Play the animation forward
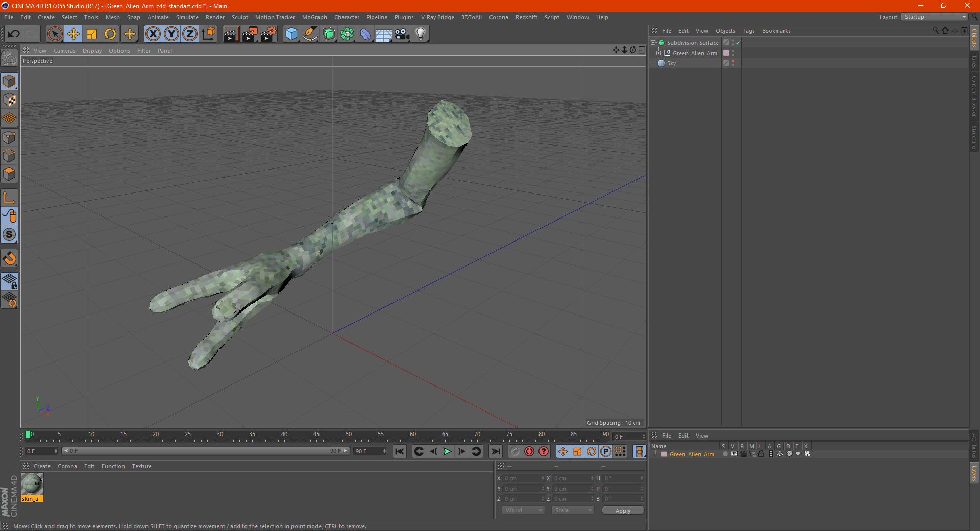980x531 pixels. (447, 451)
